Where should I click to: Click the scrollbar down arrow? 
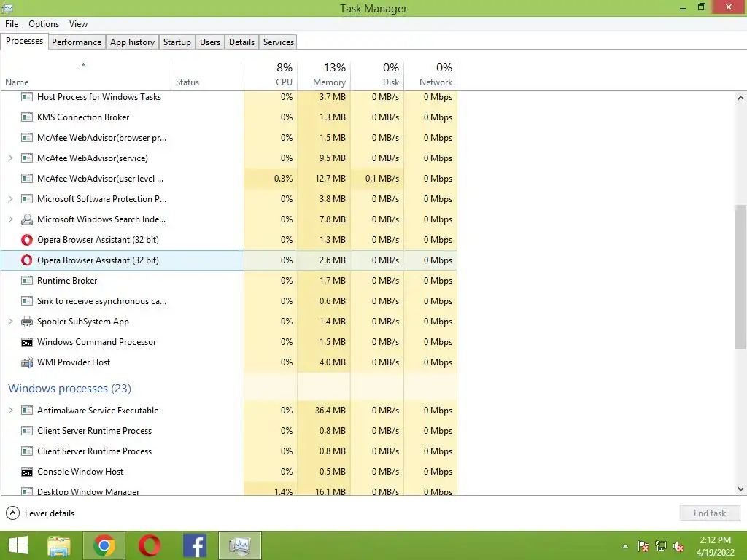[x=740, y=489]
